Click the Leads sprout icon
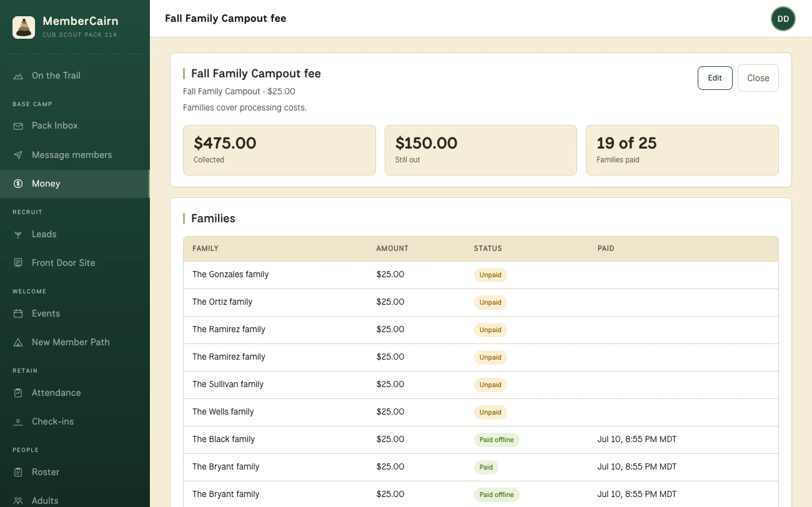Screen dimensions: 812x507 18,234
